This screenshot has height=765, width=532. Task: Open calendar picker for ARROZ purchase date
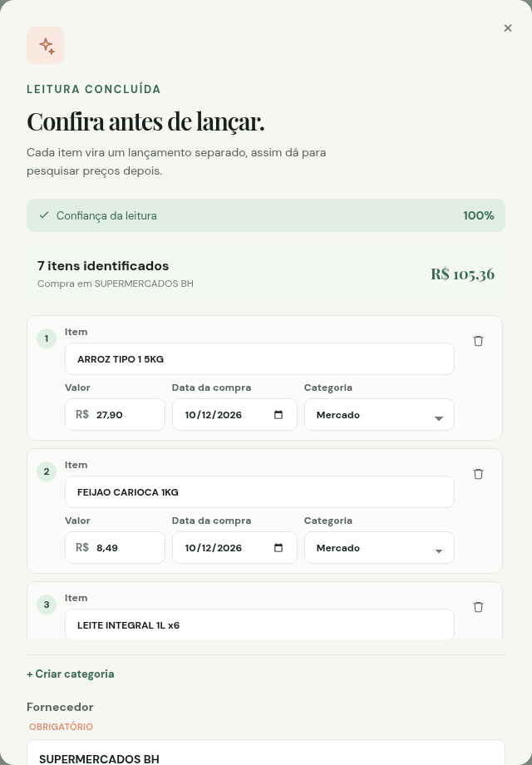click(278, 415)
